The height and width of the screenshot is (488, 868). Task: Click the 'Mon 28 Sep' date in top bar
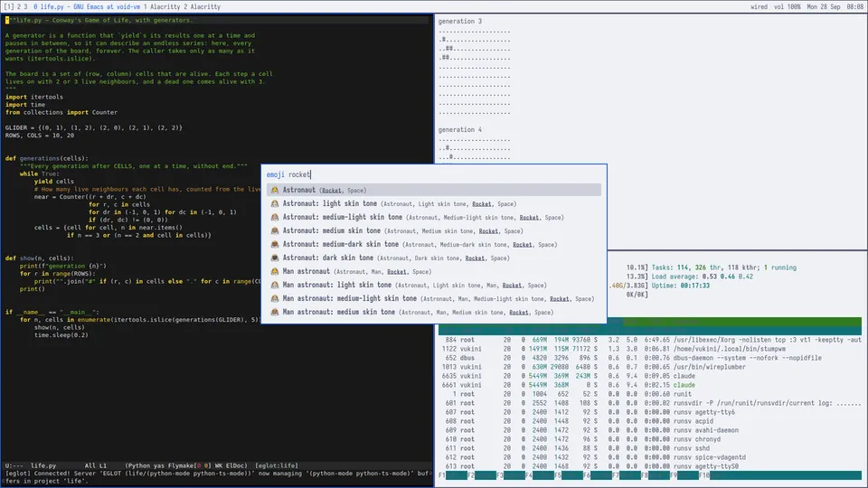pos(824,6)
